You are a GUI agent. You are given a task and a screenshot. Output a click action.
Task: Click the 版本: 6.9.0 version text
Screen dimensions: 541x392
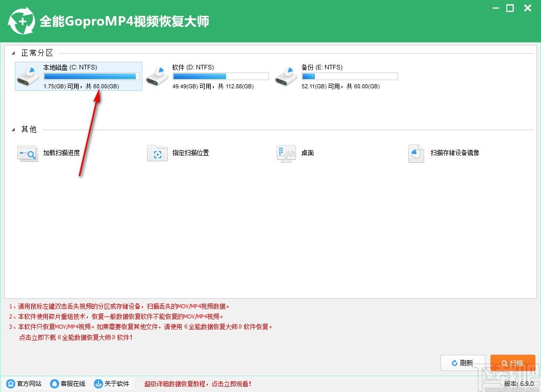[519, 383]
